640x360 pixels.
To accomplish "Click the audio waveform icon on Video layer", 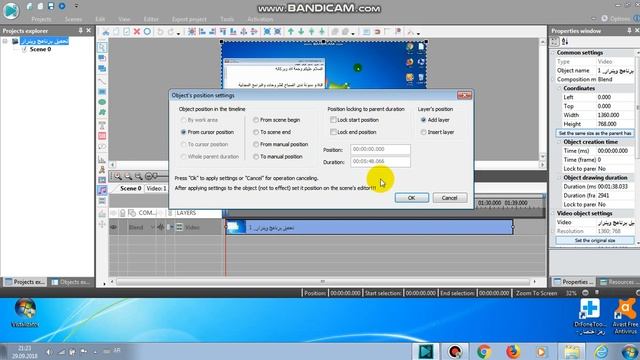I will pos(161,227).
